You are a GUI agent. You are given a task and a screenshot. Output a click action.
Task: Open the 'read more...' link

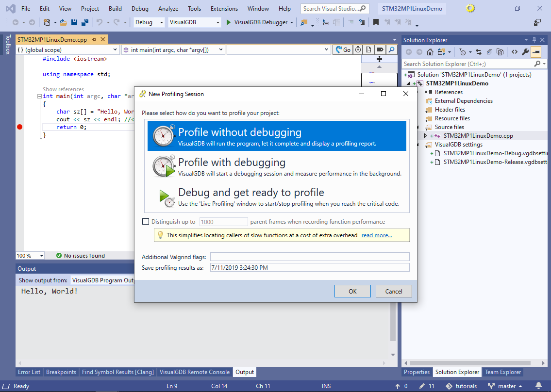click(376, 235)
